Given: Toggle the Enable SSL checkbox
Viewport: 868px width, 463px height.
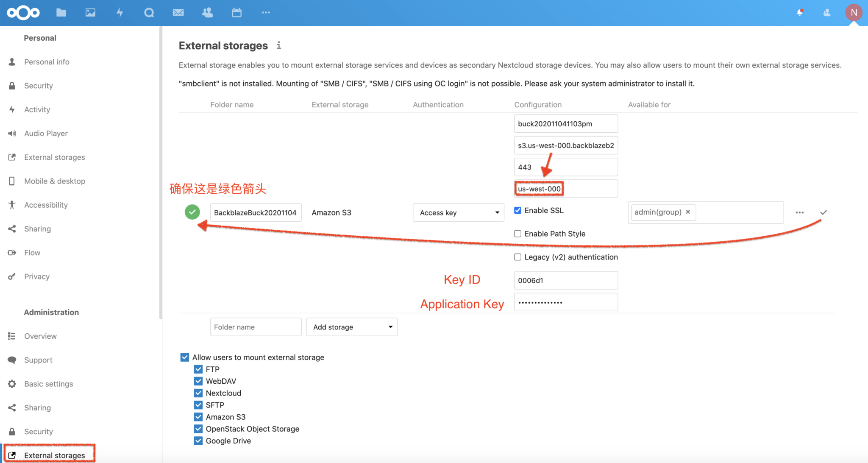Looking at the screenshot, I should pyautogui.click(x=517, y=210).
